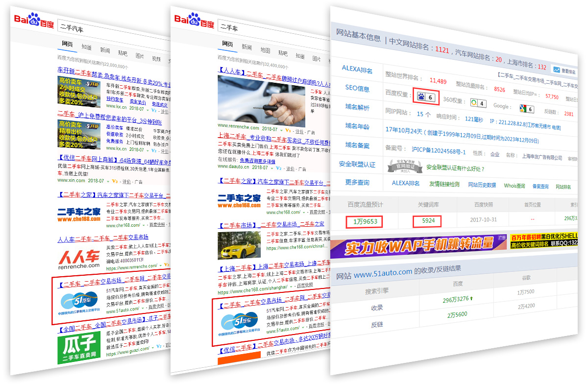Image resolution: width=588 pixels, height=384 pixels.
Task: Click the Google PageRank badge icon
Action: 526,109
